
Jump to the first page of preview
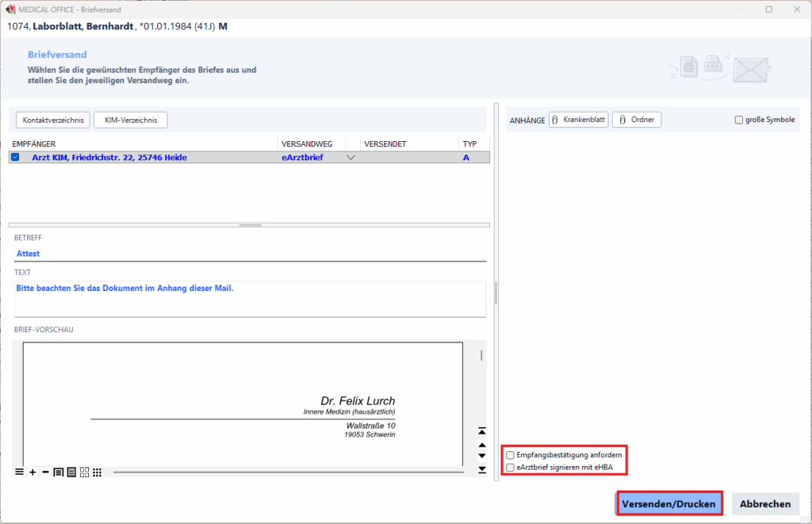481,431
